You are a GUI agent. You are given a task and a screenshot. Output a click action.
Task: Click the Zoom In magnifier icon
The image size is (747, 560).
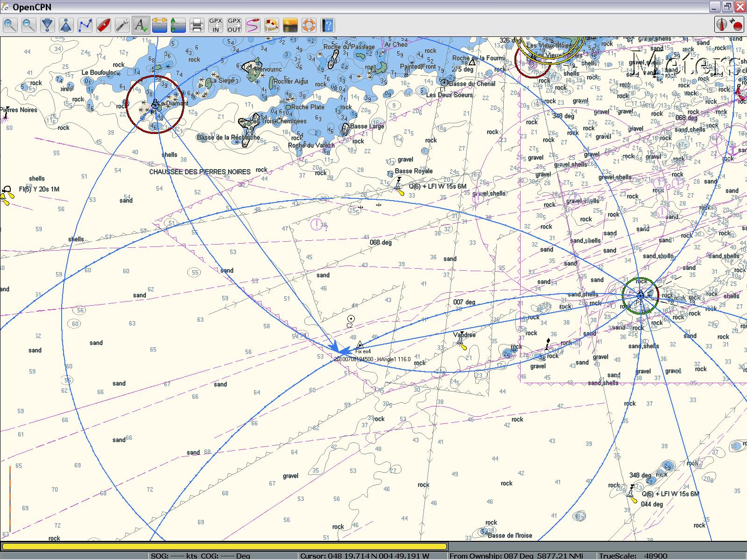click(x=10, y=25)
